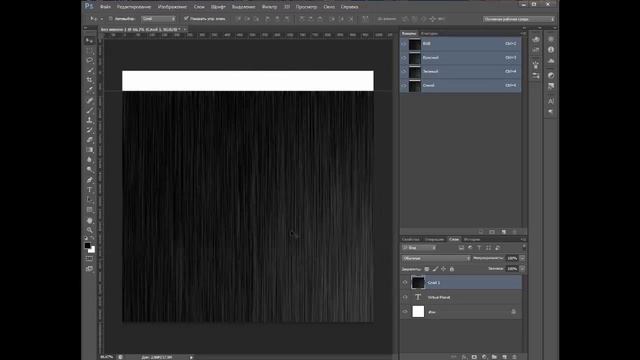Image resolution: width=640 pixels, height=360 pixels.
Task: Create new channel icon in Channels panel
Action: point(504,232)
